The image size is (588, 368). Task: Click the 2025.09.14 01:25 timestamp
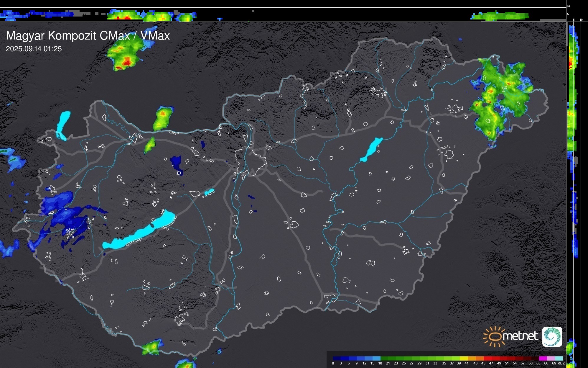coord(34,49)
